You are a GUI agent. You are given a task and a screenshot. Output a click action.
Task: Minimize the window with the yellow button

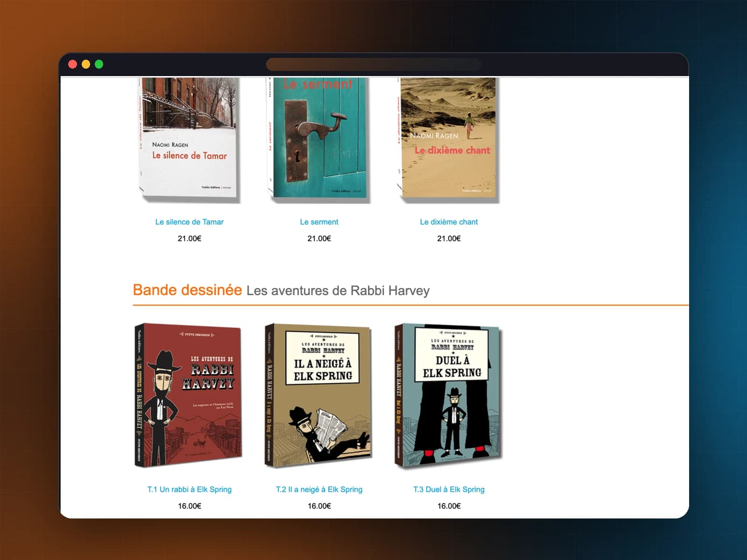point(86,64)
